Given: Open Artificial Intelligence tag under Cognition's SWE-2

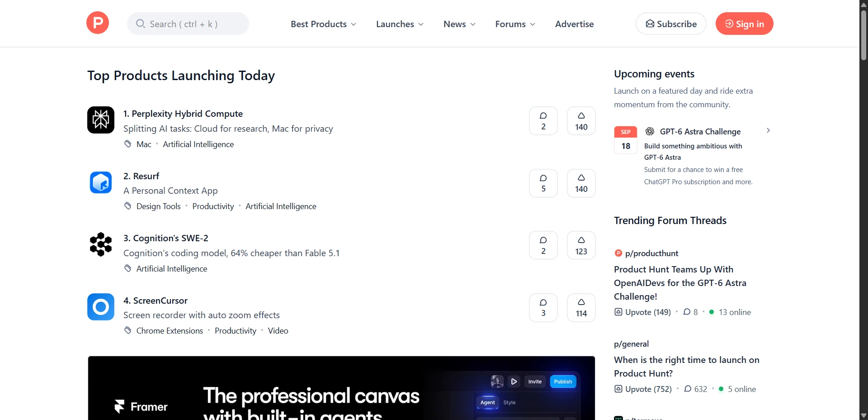Looking at the screenshot, I should (172, 269).
